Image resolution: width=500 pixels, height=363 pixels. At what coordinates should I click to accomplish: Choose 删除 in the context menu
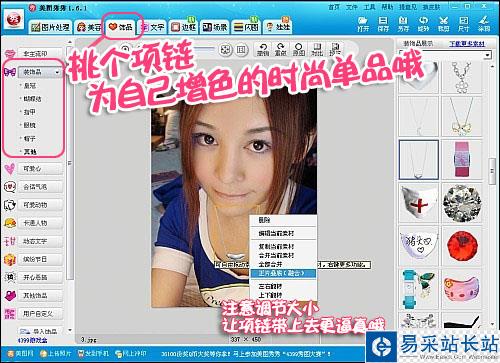pyautogui.click(x=283, y=220)
